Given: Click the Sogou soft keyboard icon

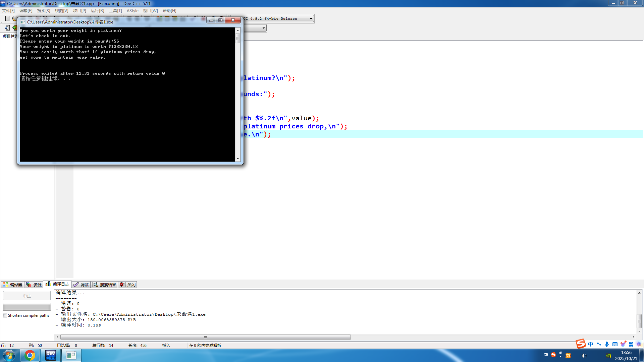Looking at the screenshot, I should tap(615, 344).
